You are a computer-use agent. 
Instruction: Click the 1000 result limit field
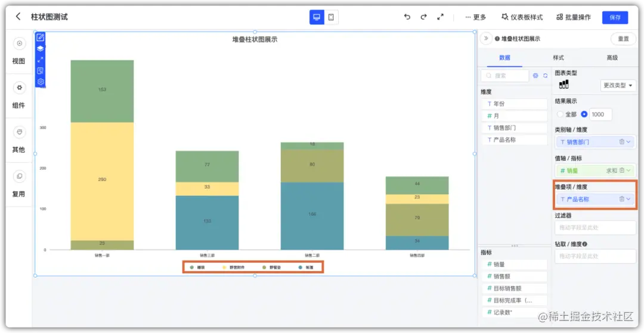[600, 114]
